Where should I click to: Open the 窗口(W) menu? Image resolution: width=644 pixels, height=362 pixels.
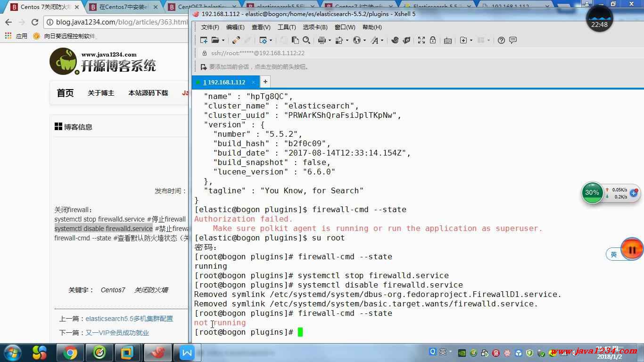click(345, 27)
